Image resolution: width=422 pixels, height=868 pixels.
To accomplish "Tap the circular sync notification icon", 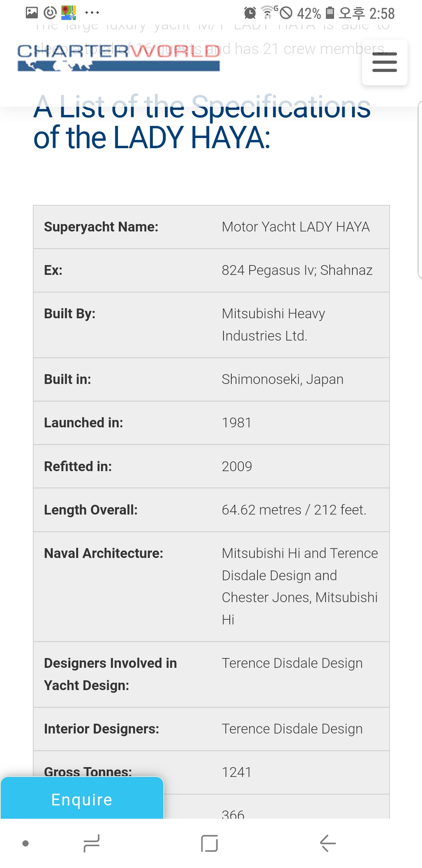I will [x=50, y=13].
